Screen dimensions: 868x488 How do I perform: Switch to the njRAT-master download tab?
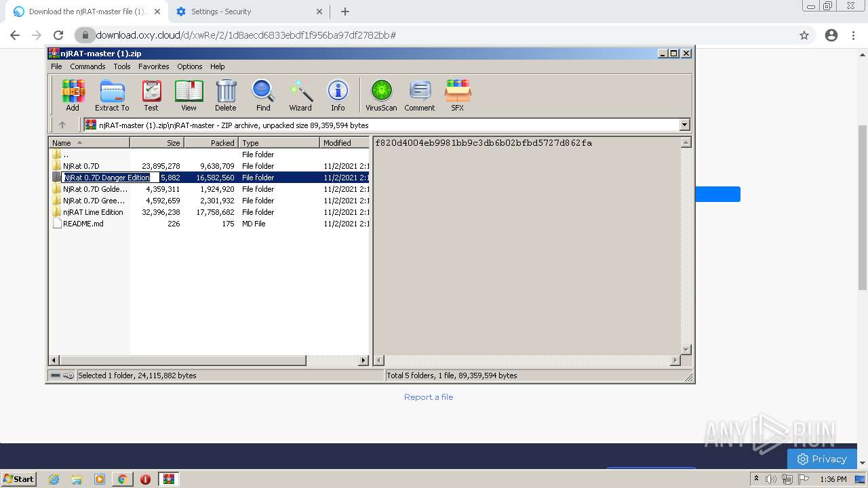pos(87,12)
